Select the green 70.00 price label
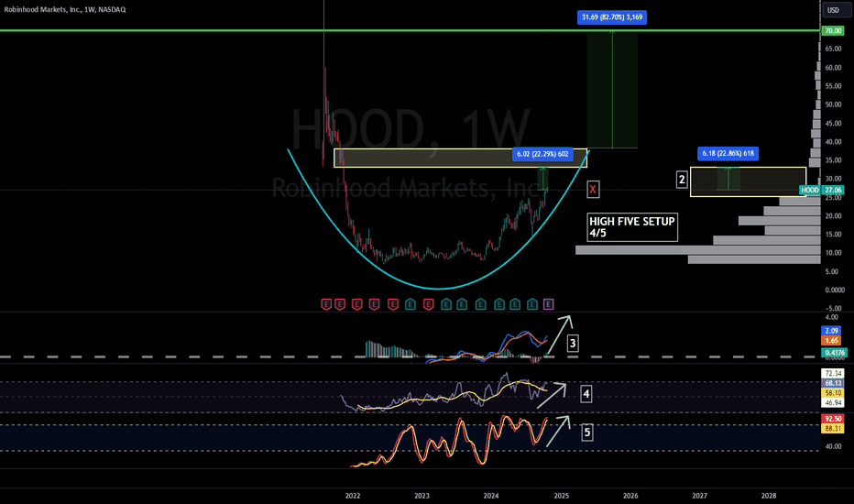The height and width of the screenshot is (504, 854). coord(833,30)
